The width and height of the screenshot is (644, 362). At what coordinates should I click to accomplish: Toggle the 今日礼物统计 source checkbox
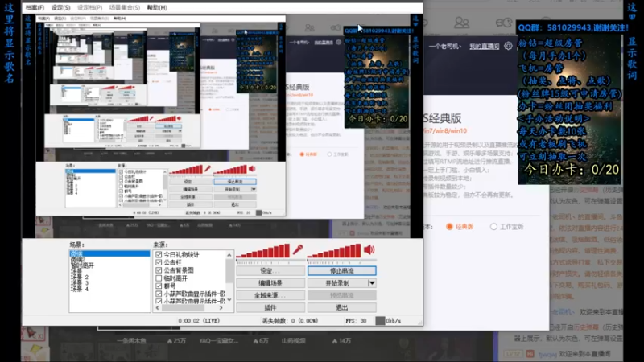pyautogui.click(x=159, y=255)
